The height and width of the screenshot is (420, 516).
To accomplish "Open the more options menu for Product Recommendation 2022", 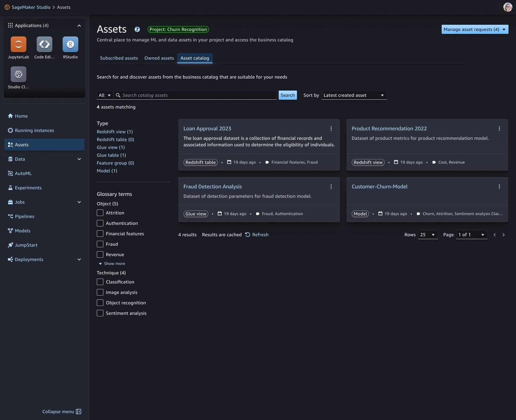I will point(499,129).
